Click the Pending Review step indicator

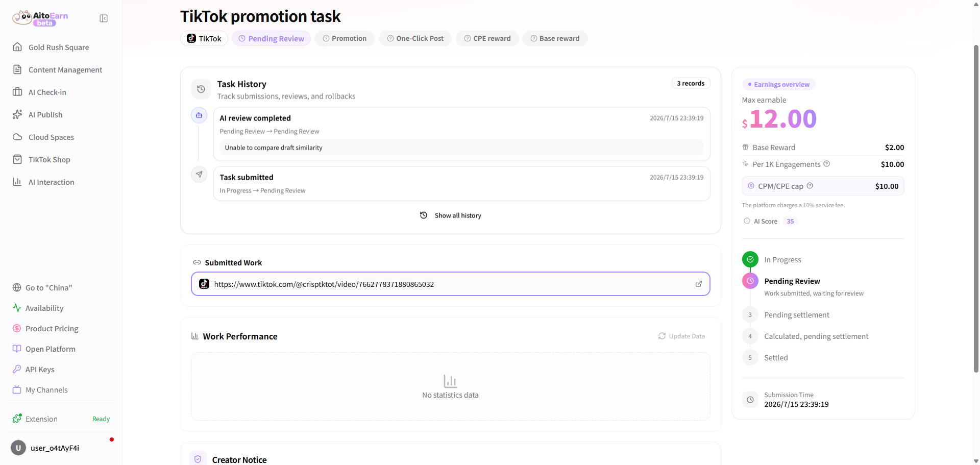(x=750, y=281)
